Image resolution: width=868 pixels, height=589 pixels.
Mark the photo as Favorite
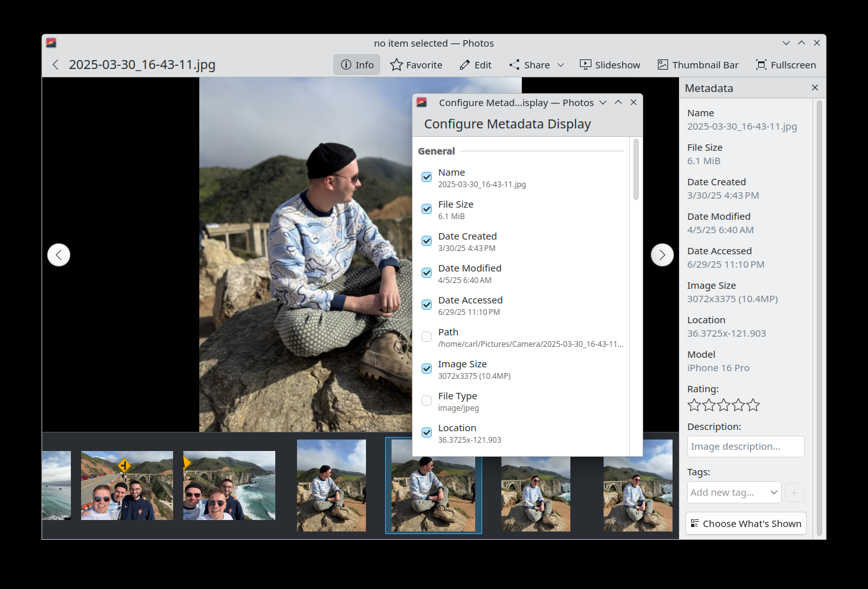(x=416, y=65)
